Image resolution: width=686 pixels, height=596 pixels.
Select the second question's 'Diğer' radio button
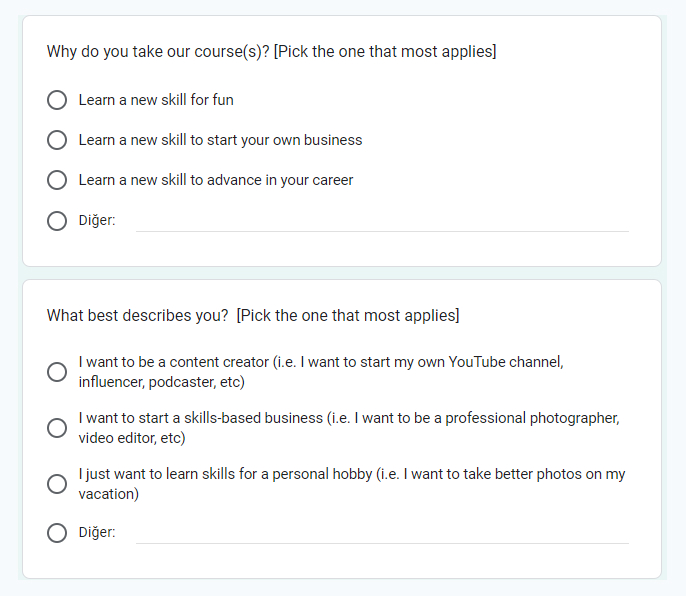[x=57, y=533]
